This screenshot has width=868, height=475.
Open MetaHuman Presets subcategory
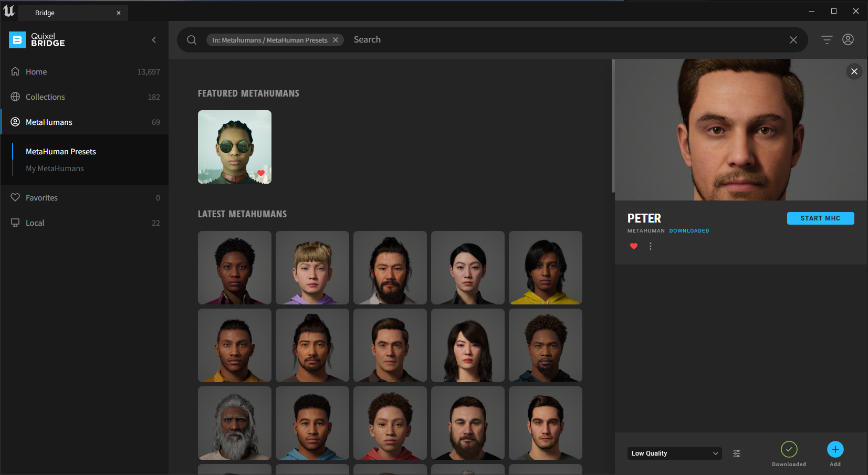click(61, 152)
